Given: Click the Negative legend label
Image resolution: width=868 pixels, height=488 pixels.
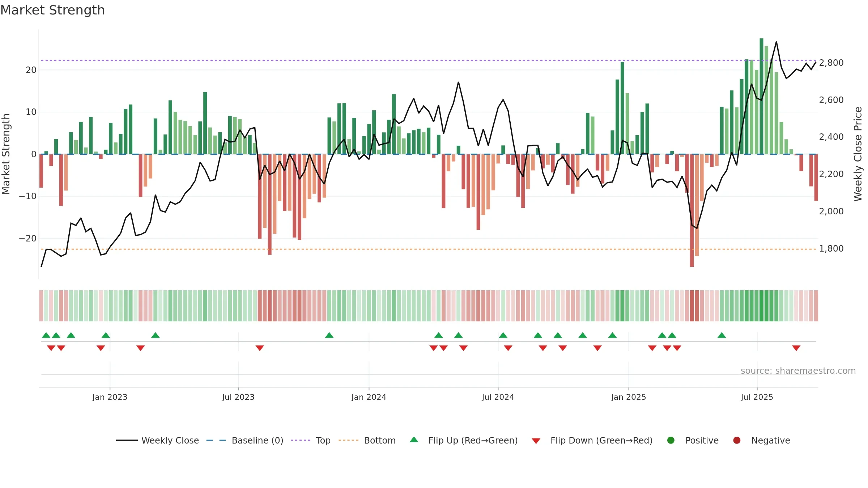Looking at the screenshot, I should pyautogui.click(x=771, y=440).
